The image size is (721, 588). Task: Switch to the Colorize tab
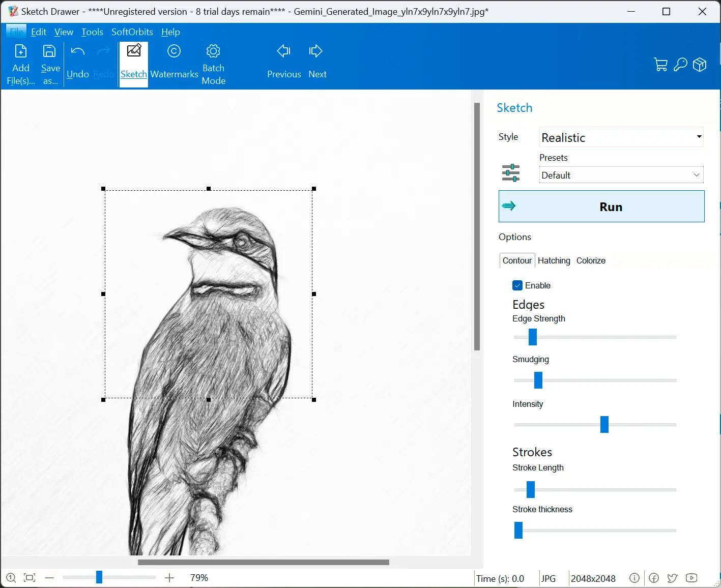591,260
